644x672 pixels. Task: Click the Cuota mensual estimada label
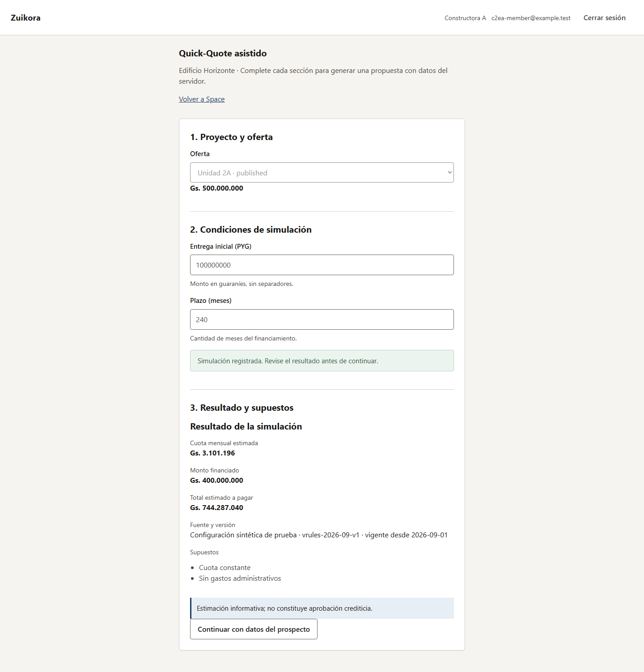point(224,443)
